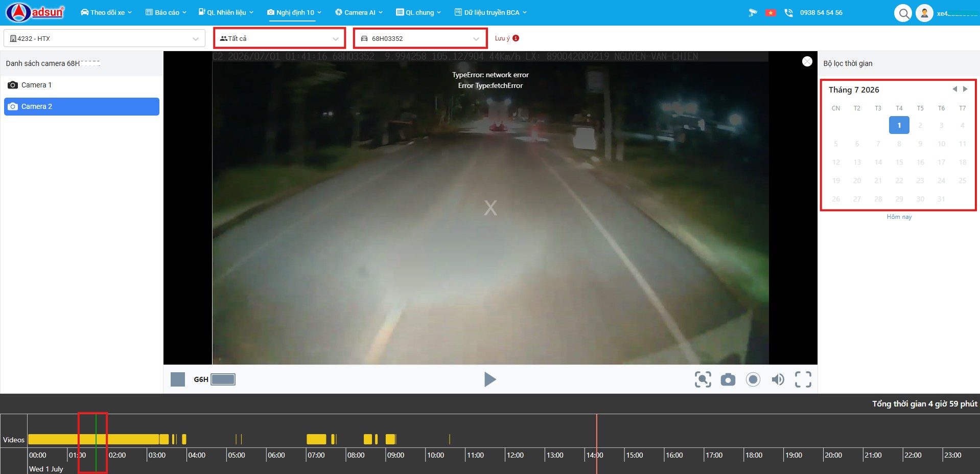This screenshot has width=980, height=474.
Task: Click the Bộ lọc thời gian heading
Action: (848, 63)
